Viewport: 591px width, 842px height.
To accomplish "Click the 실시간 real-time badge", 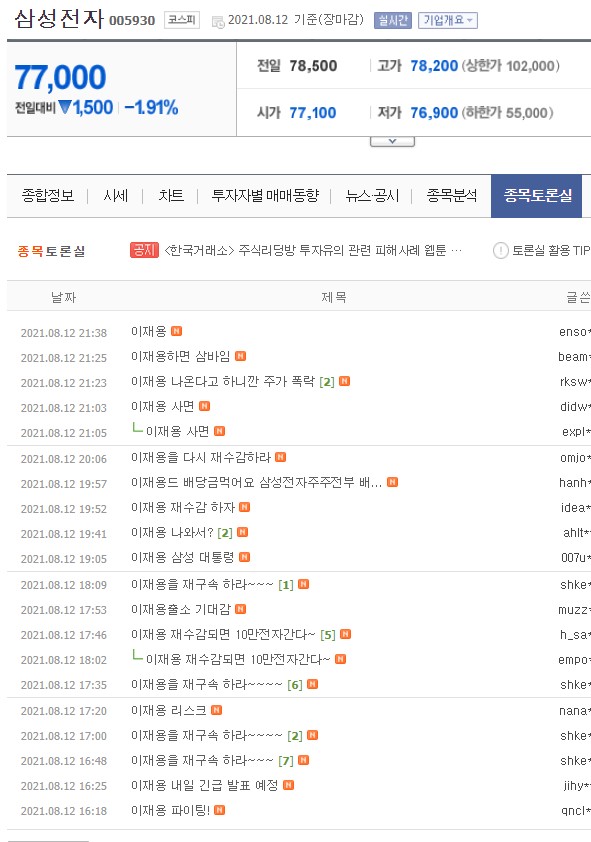I will 392,20.
